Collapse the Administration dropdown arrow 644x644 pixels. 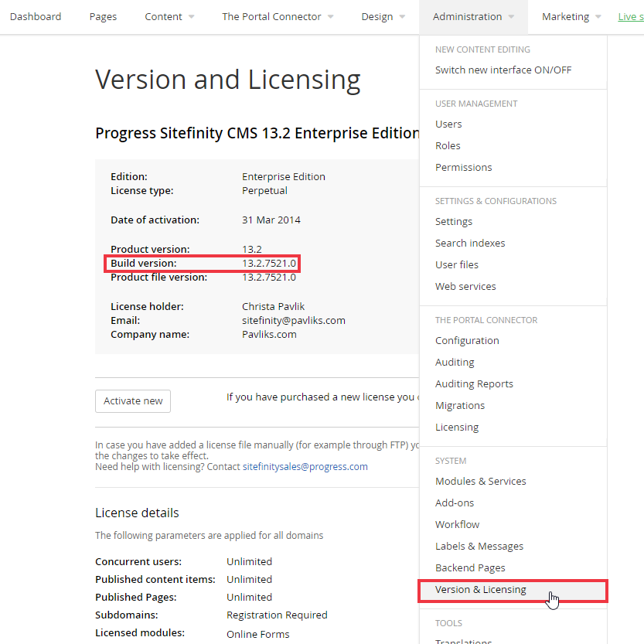[511, 17]
